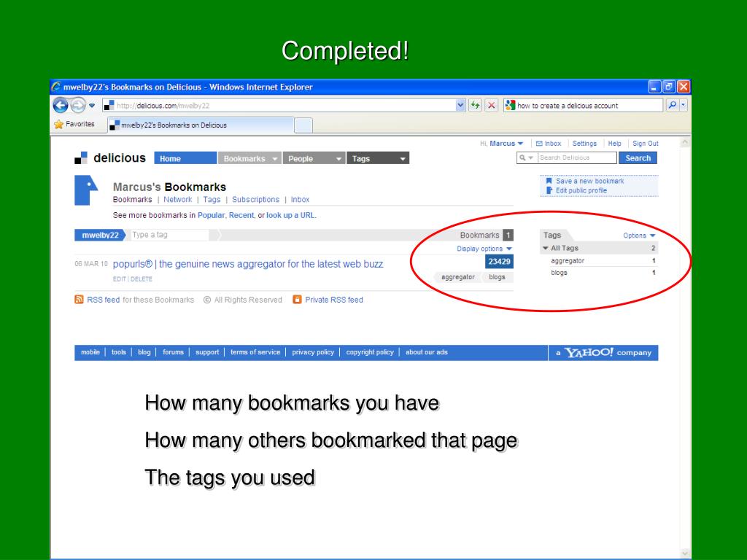The width and height of the screenshot is (747, 560).
Task: Click the Marcus profile avatar image
Action: tap(86, 190)
